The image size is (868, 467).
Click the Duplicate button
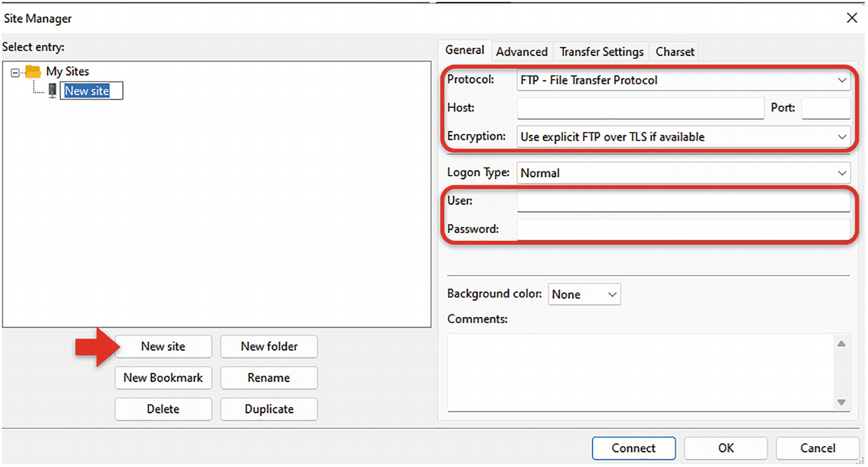pos(269,409)
